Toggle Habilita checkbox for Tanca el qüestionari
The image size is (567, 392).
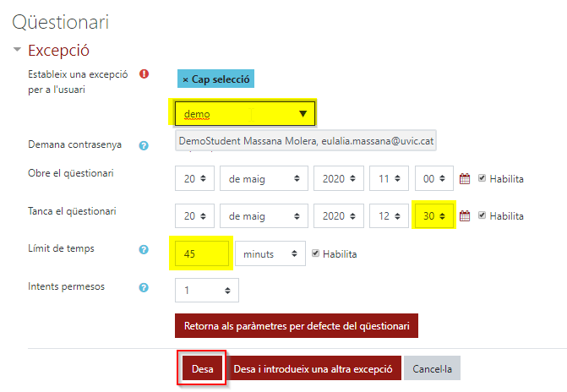pos(482,216)
